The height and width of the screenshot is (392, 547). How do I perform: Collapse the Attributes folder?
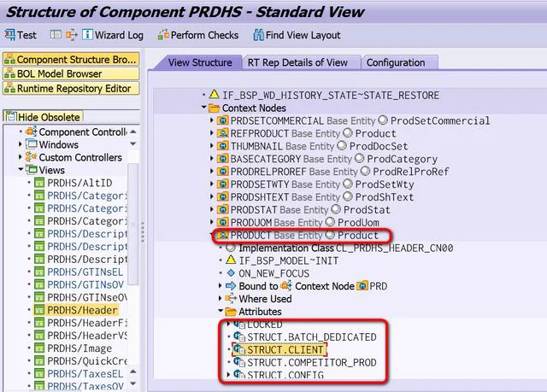[221, 313]
